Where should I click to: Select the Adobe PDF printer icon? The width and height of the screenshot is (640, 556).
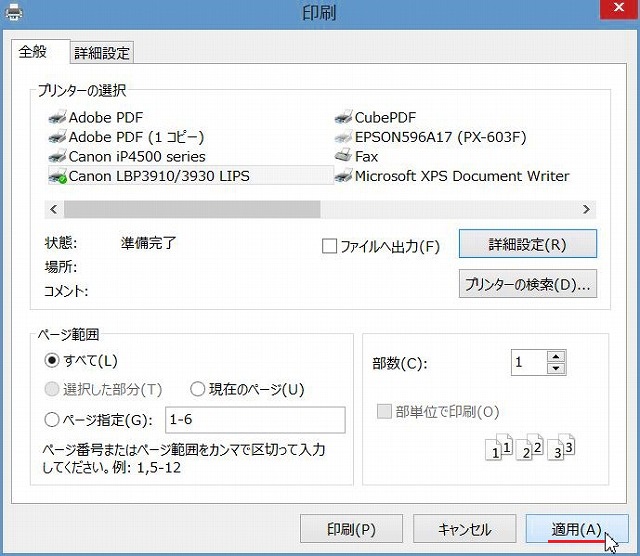point(57,118)
